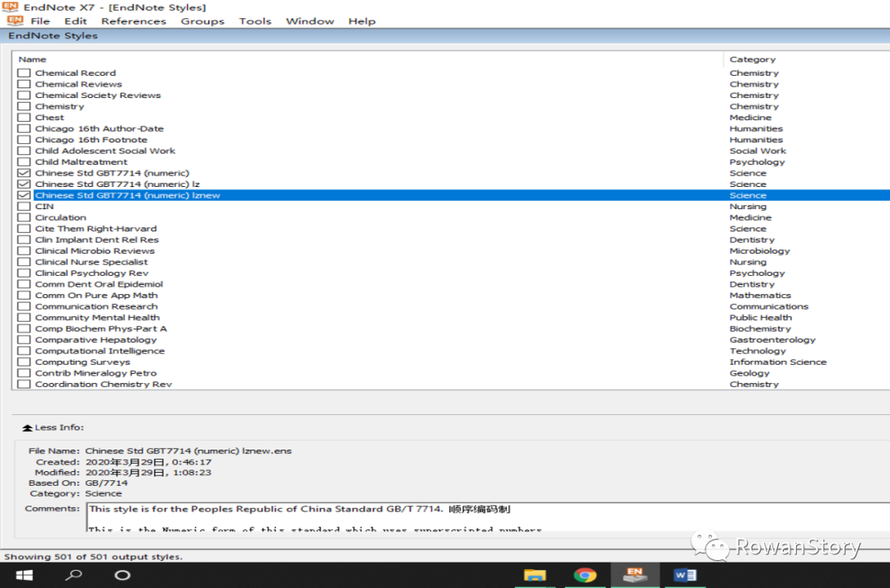Check the Circulation style checkbox

[24, 217]
